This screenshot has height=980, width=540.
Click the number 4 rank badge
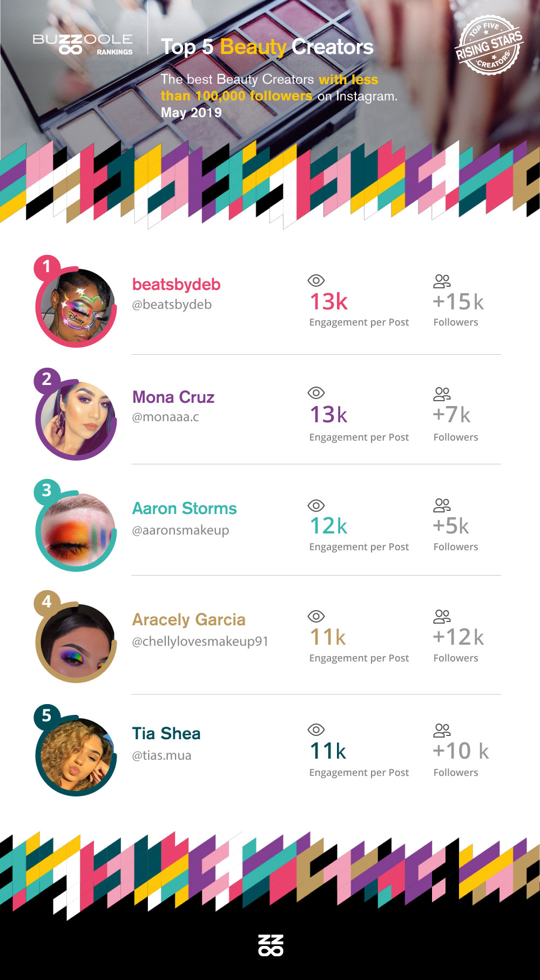[47, 602]
